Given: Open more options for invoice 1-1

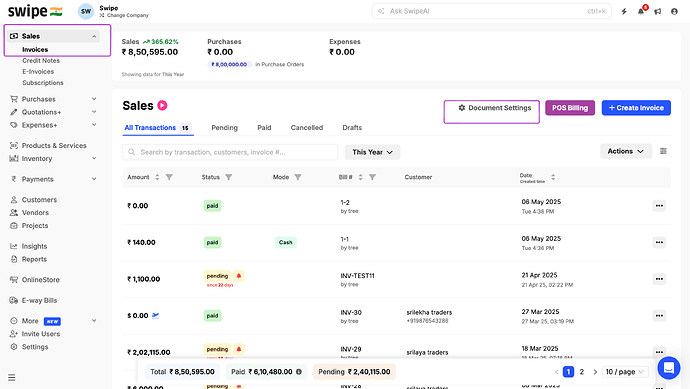Looking at the screenshot, I should pyautogui.click(x=659, y=242).
